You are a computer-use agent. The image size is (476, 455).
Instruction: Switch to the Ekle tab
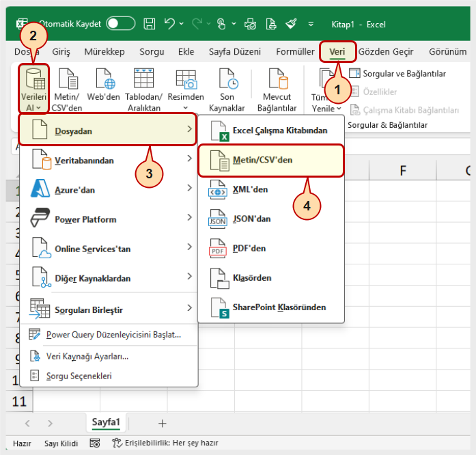point(186,52)
